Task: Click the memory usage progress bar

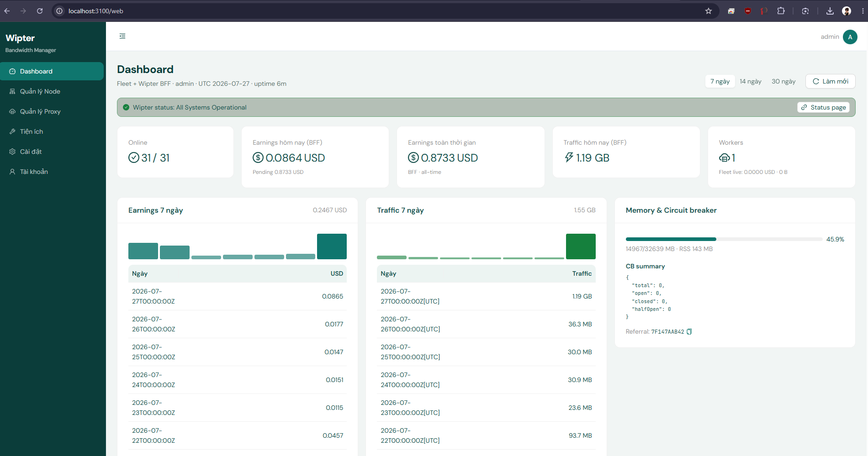Action: coord(724,239)
